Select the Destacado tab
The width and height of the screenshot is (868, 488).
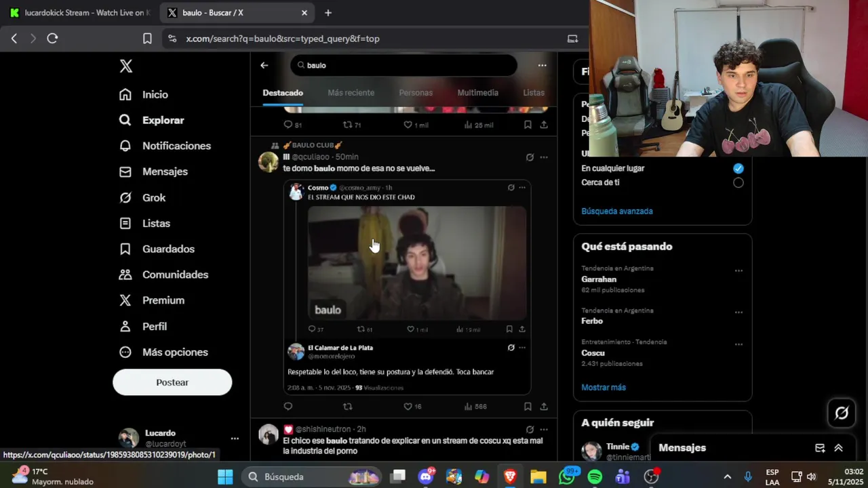point(283,93)
